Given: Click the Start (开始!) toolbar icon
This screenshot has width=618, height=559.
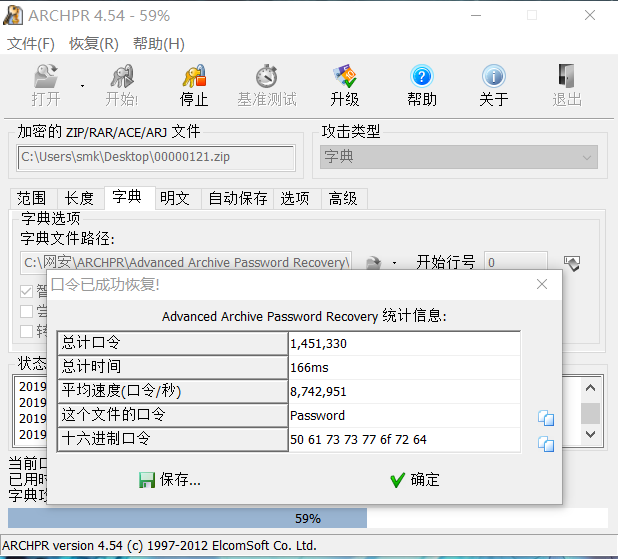Looking at the screenshot, I should pos(122,85).
